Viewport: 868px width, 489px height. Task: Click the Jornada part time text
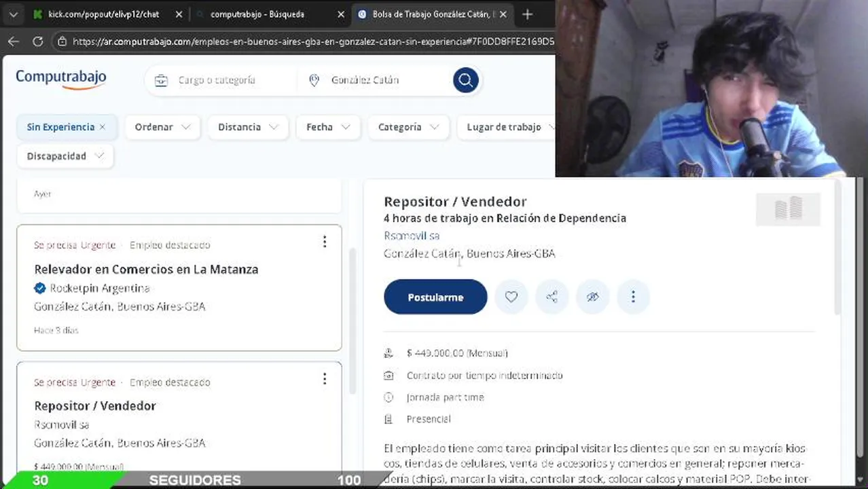(445, 397)
